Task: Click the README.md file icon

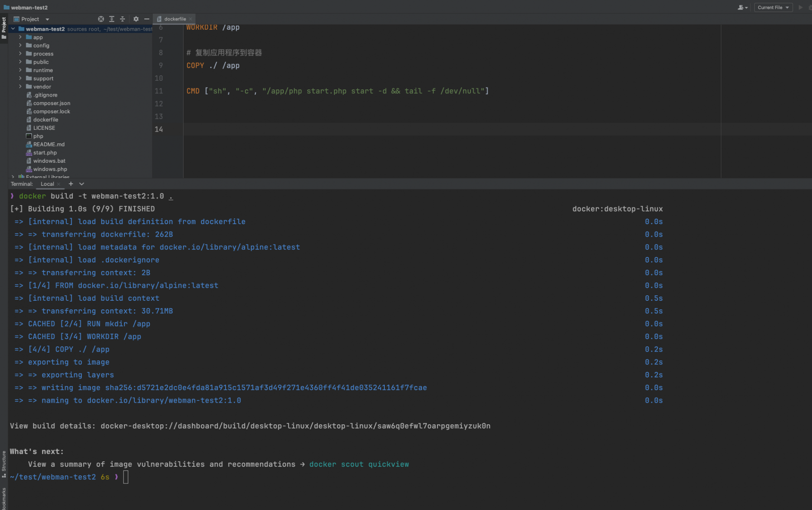Action: (x=29, y=144)
